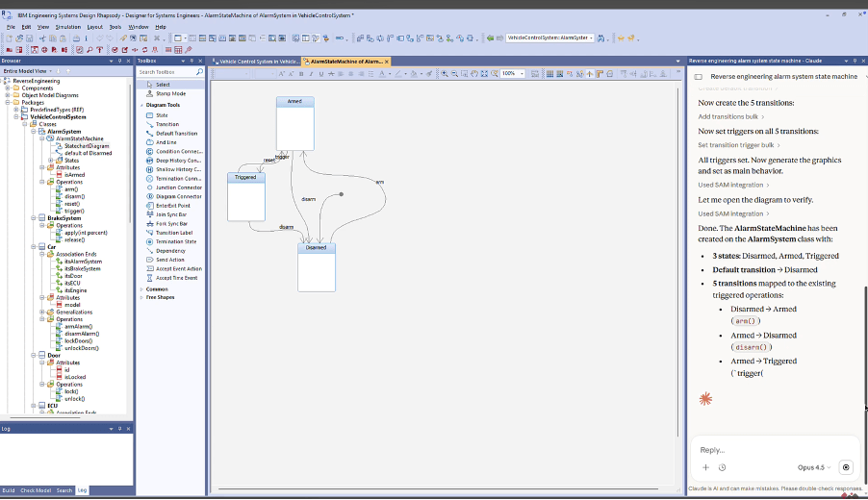Pin the Log panel
868x500 pixels.
pyautogui.click(x=119, y=429)
